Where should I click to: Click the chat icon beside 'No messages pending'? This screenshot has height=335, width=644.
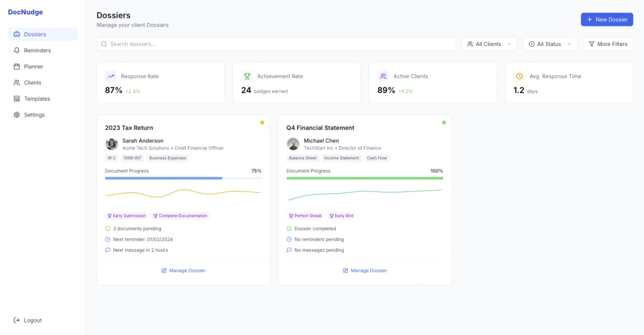tap(289, 250)
